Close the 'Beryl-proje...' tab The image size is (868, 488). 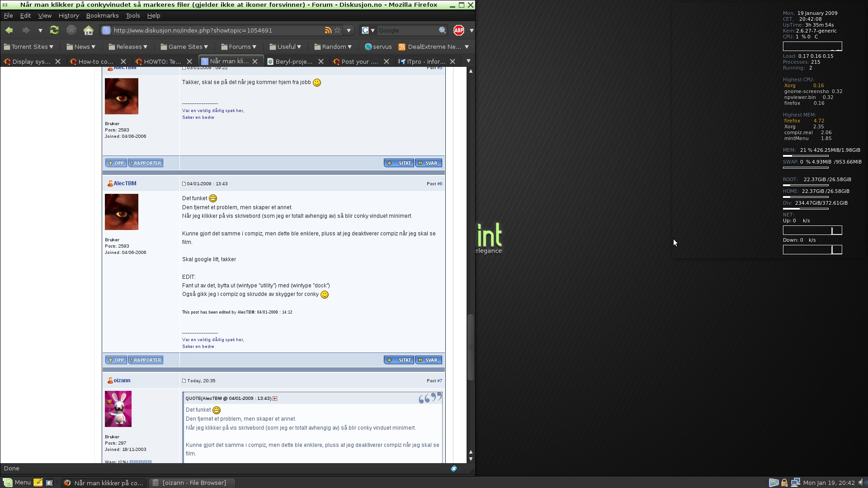pyautogui.click(x=321, y=61)
